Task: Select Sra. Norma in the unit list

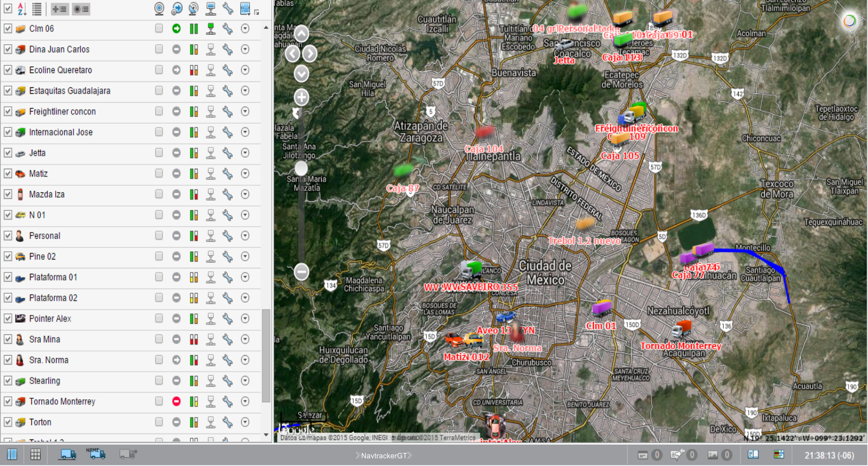Action: point(48,360)
